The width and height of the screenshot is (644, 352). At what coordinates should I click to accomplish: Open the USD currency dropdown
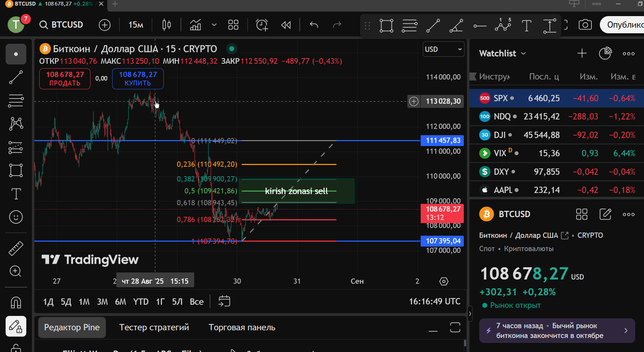[x=443, y=49]
